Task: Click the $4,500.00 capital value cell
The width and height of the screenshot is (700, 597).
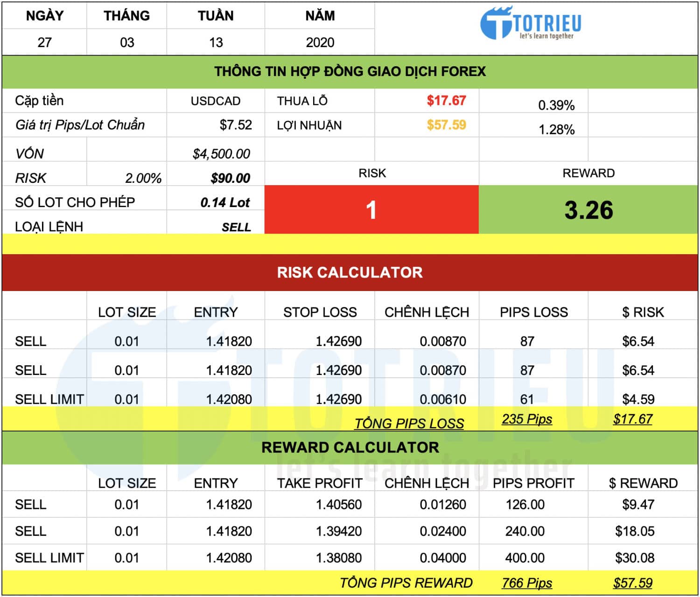Action: tap(221, 154)
